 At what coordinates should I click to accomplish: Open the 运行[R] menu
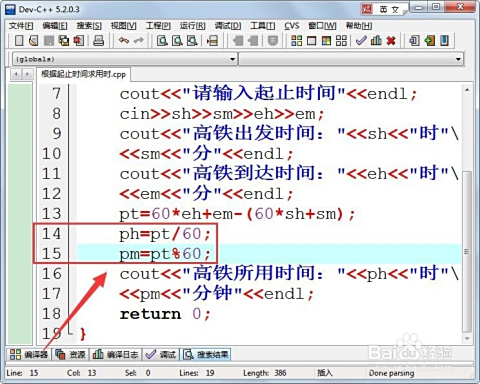[192, 26]
